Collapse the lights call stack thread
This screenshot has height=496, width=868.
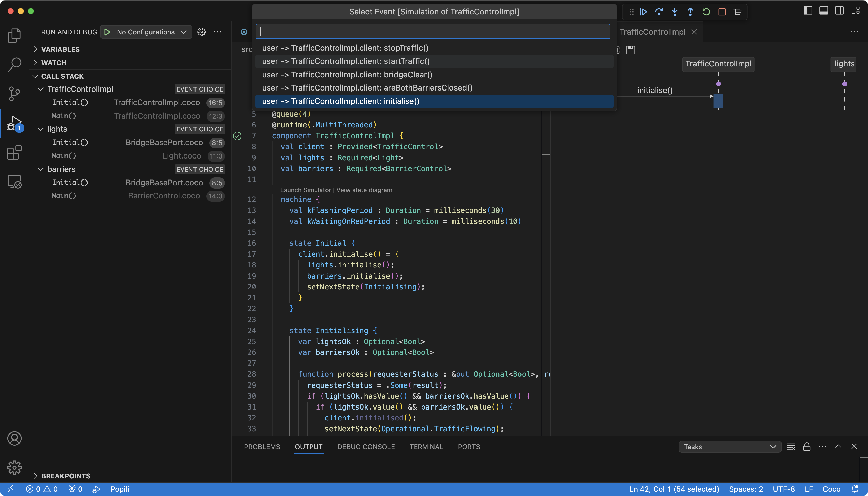tap(40, 129)
